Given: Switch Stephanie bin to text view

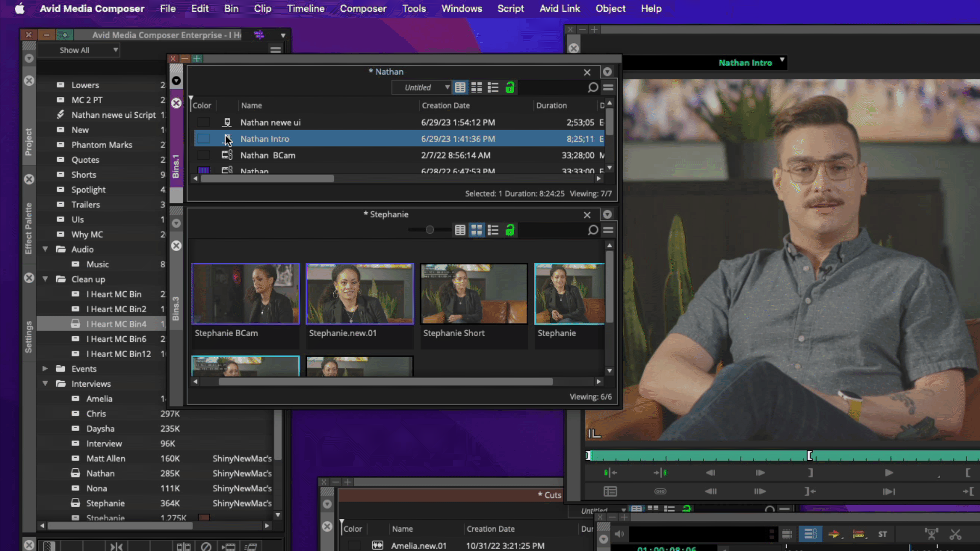Looking at the screenshot, I should pos(460,230).
